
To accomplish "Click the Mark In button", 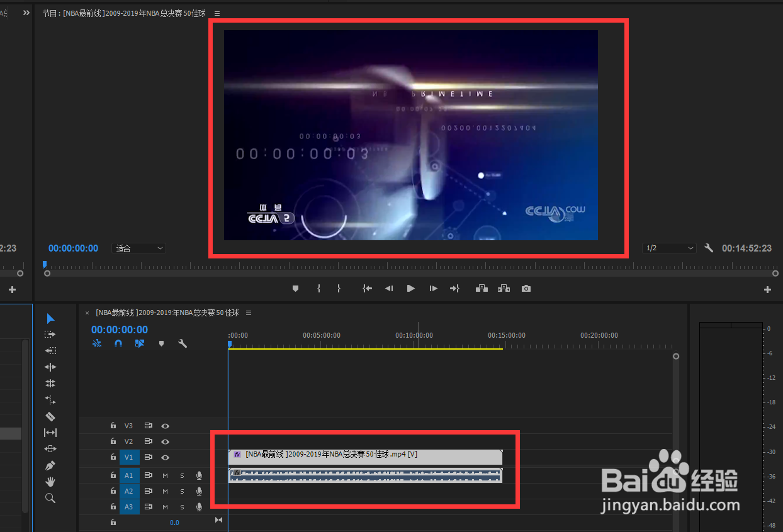I will pos(319,289).
